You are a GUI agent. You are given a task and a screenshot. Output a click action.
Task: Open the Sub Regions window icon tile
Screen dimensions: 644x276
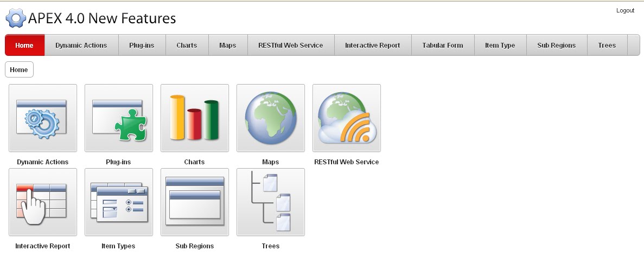[195, 202]
